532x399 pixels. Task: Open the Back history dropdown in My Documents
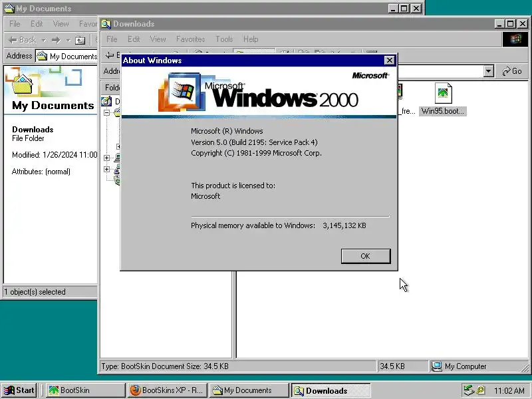tap(43, 41)
